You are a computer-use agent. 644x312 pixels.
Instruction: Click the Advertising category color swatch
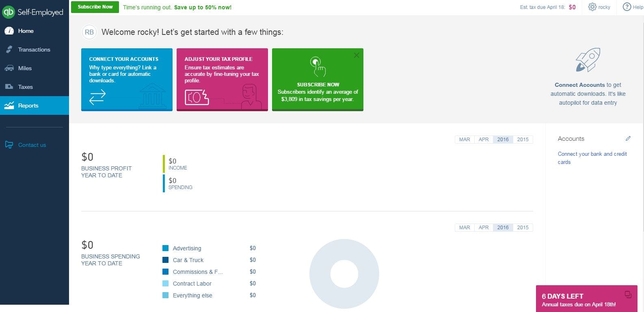(x=166, y=248)
